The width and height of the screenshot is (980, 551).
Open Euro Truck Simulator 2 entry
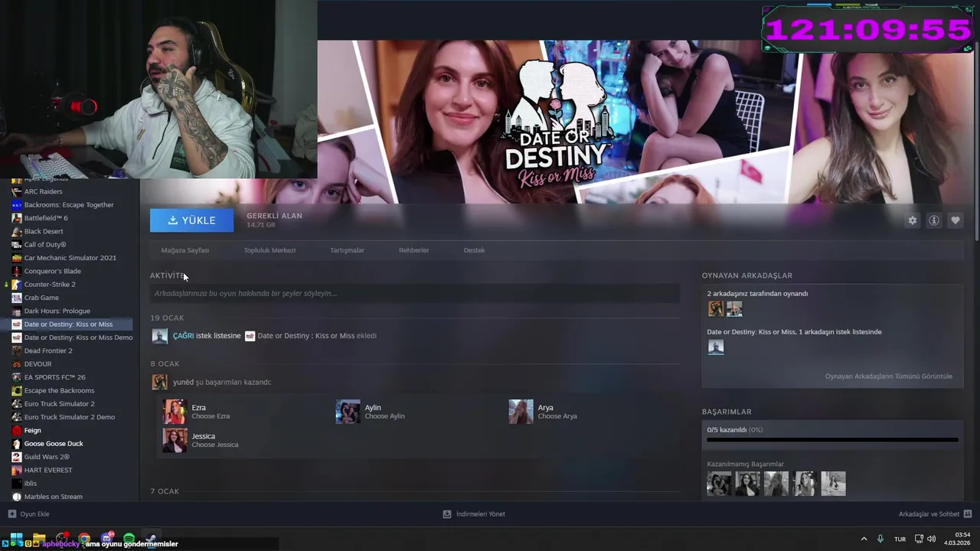59,404
